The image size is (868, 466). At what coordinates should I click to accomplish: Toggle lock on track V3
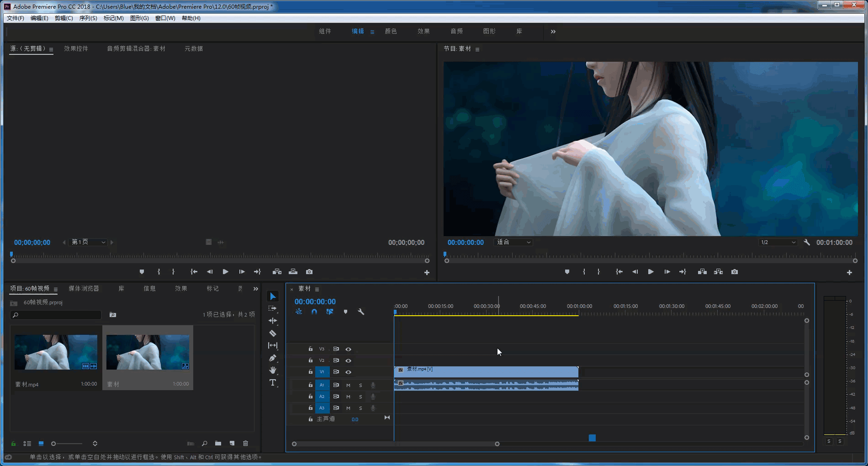(x=311, y=349)
